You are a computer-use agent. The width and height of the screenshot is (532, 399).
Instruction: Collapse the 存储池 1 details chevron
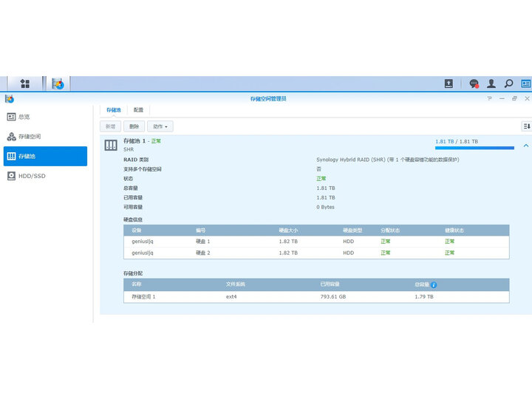[525, 146]
